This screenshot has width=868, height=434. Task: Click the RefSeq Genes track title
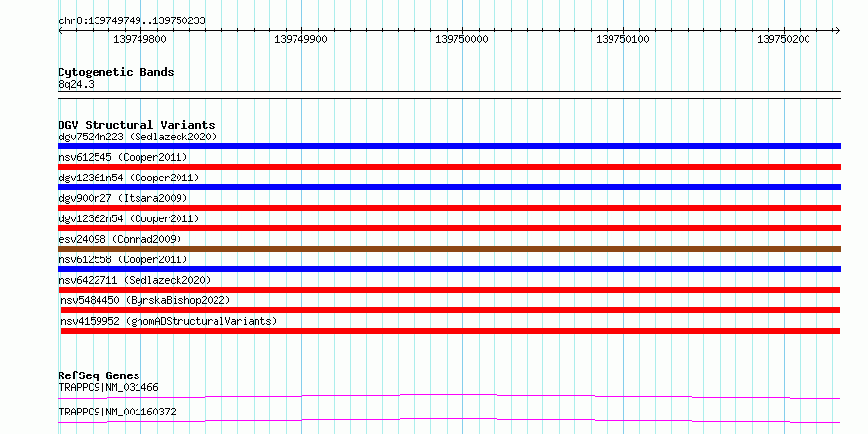click(x=99, y=375)
